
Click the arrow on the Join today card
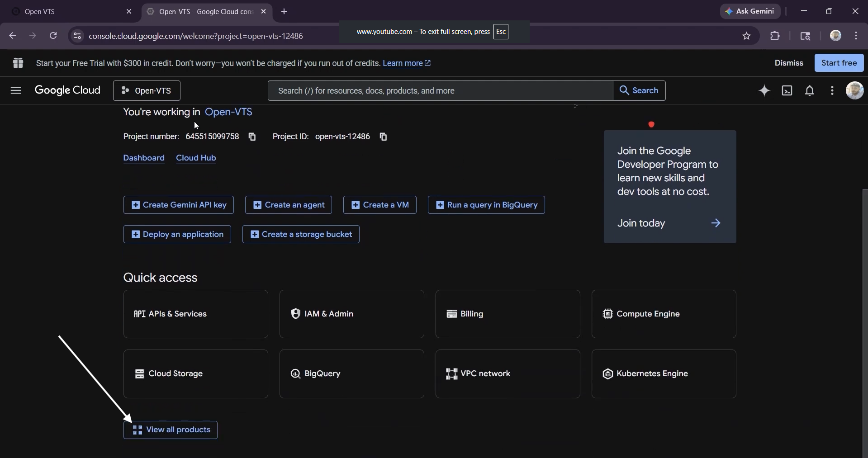click(716, 223)
